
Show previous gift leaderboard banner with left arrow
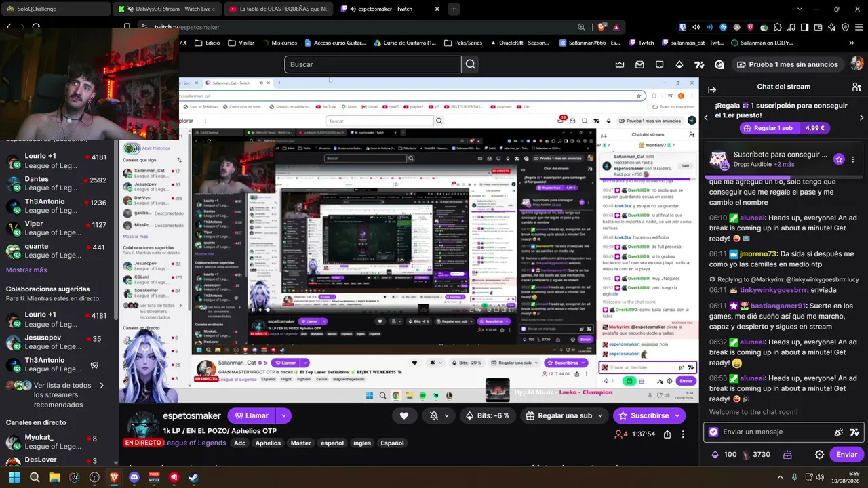pos(706,117)
